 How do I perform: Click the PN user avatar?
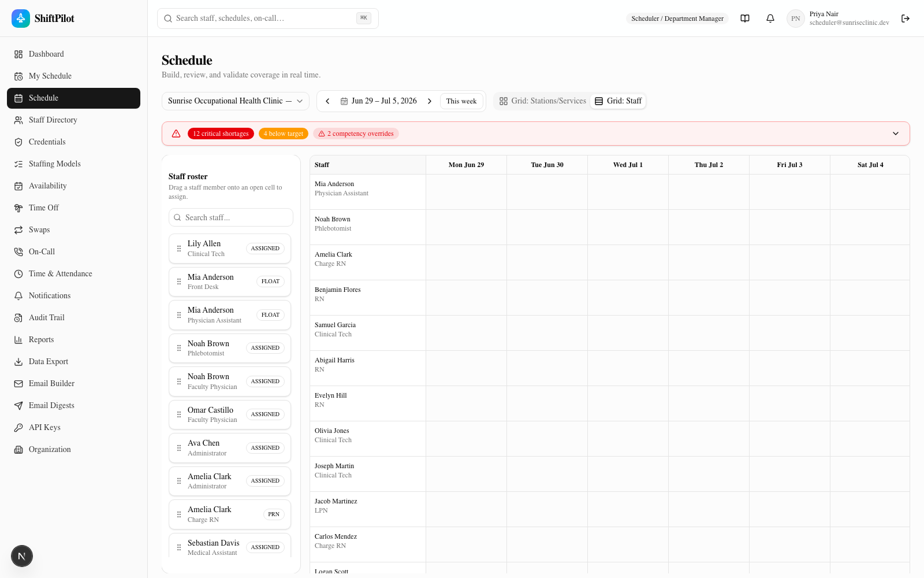click(796, 18)
